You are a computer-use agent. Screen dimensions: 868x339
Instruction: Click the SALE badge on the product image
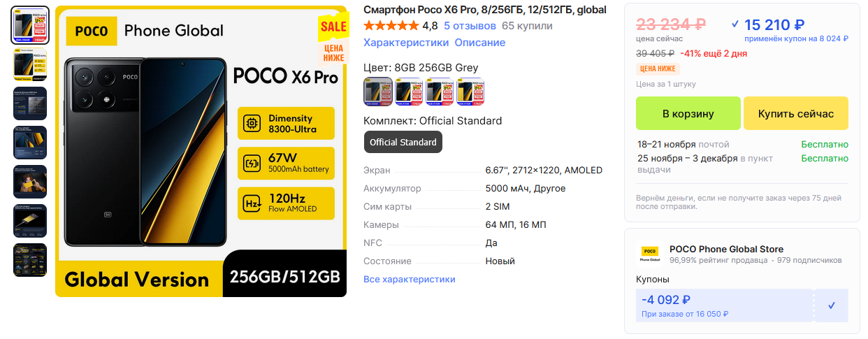[x=333, y=27]
